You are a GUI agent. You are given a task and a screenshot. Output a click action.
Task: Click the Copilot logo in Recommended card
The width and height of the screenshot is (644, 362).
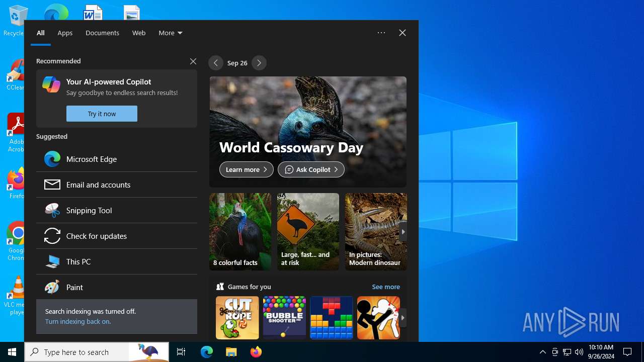pos(51,84)
